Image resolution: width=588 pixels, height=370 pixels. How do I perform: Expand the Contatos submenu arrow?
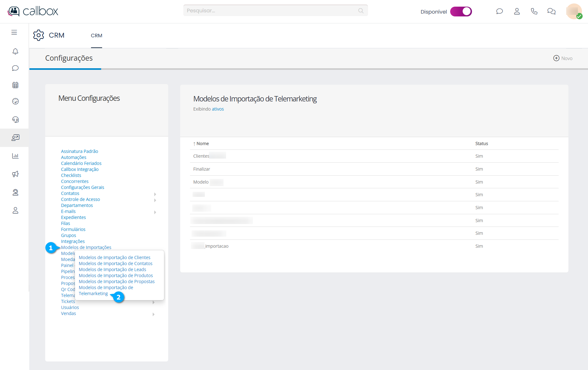click(155, 194)
